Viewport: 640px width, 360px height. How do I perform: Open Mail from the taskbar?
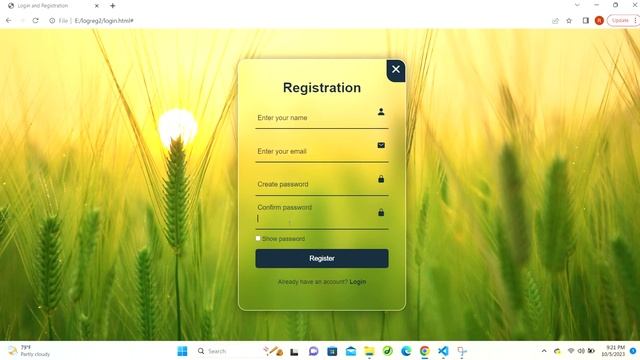coord(351,351)
